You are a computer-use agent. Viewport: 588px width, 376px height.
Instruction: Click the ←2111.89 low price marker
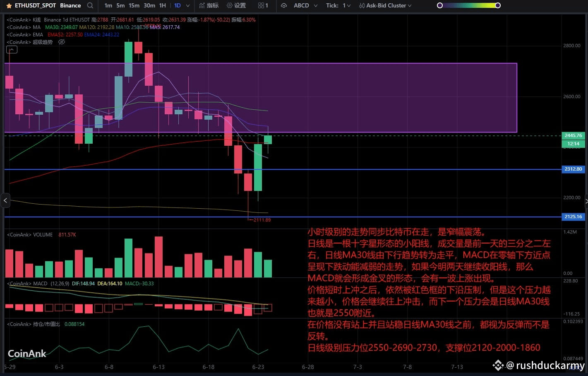[x=259, y=220]
